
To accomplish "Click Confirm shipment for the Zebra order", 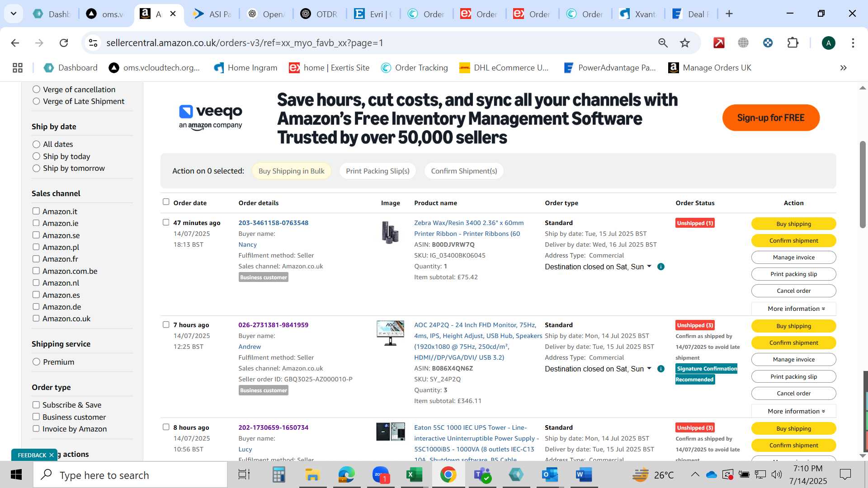I will pyautogui.click(x=793, y=240).
